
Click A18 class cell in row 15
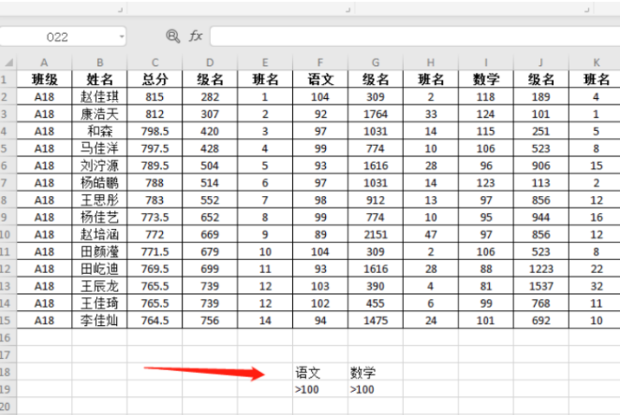click(x=44, y=320)
